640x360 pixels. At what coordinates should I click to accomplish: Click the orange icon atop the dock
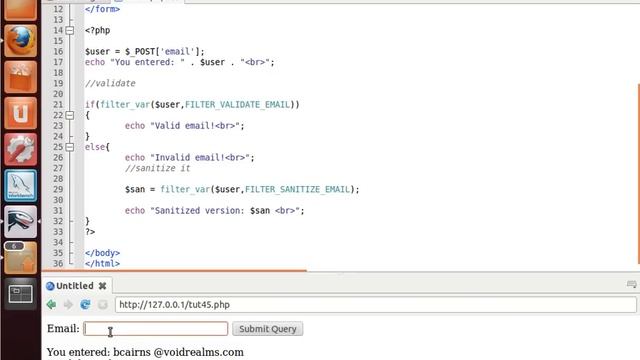20,9
